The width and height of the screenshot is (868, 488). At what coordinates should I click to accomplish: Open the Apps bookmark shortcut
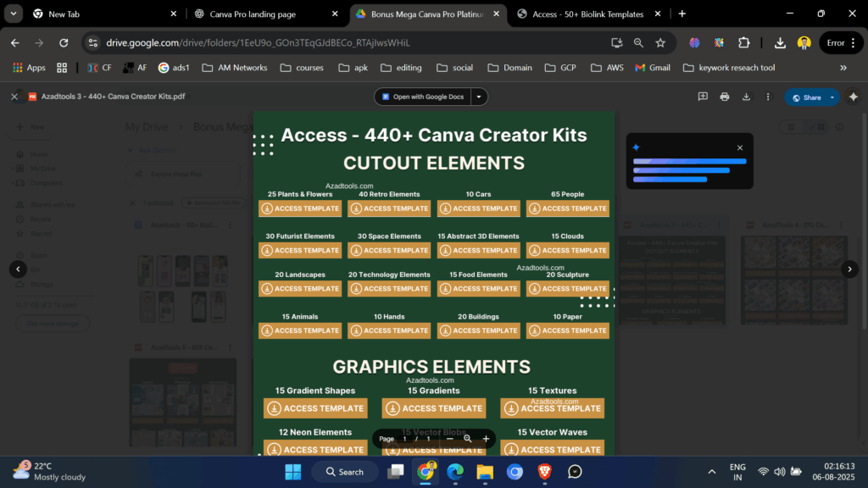click(x=30, y=68)
